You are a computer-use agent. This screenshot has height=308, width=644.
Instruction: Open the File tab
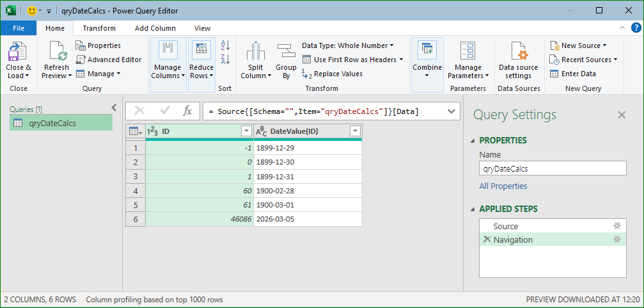coord(19,28)
